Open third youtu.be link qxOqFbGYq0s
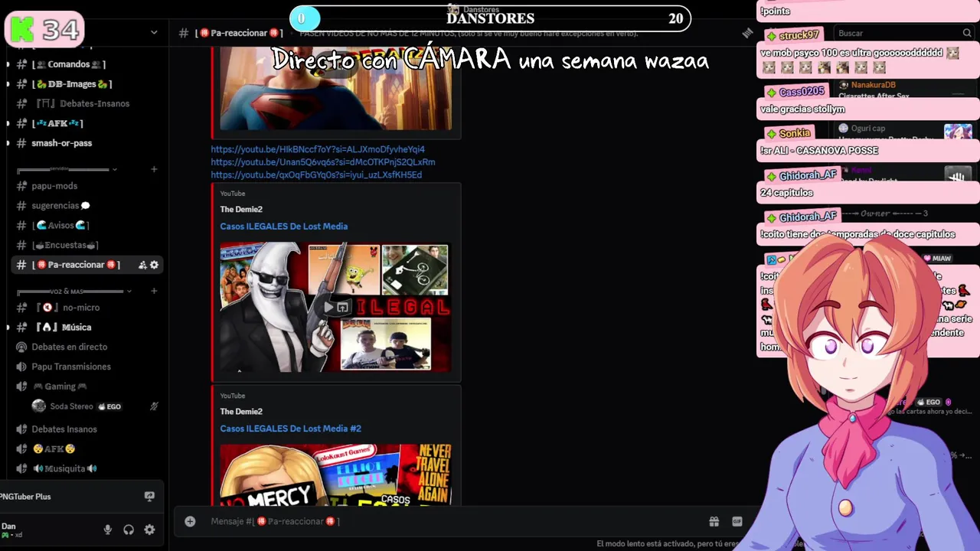Image resolution: width=980 pixels, height=551 pixels. (x=316, y=175)
